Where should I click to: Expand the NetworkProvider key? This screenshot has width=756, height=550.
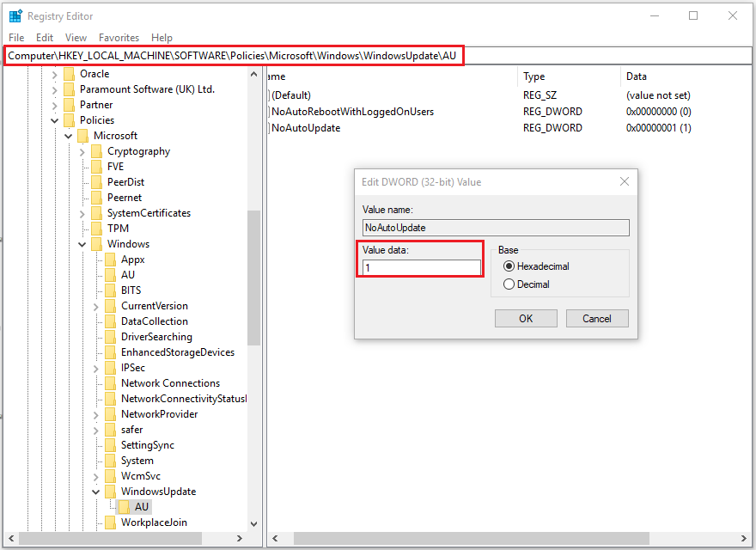pos(96,415)
